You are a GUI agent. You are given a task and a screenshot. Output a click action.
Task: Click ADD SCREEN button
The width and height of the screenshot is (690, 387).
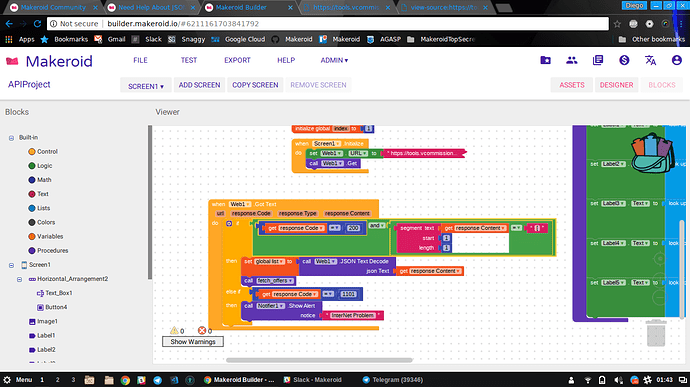point(199,85)
